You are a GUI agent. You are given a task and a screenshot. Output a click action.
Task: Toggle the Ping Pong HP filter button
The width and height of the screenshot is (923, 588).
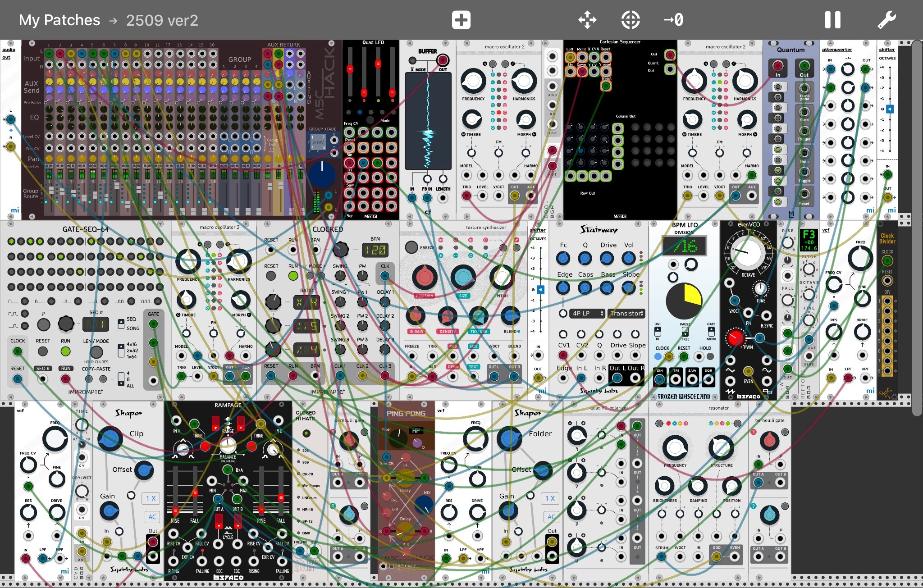[x=416, y=431]
